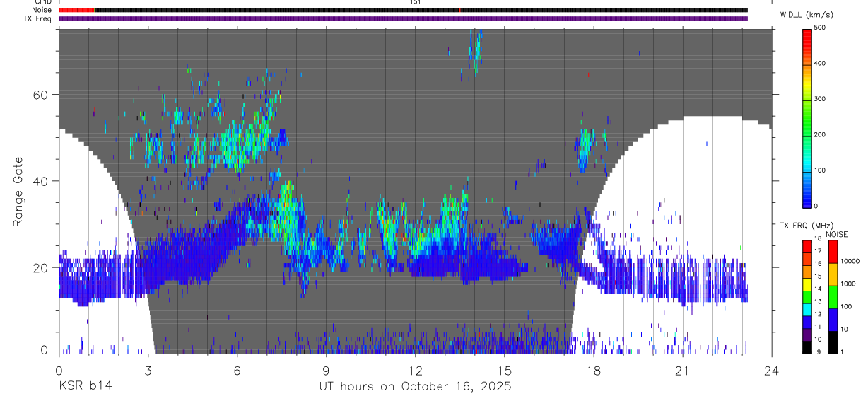The image size is (868, 401).
Task: Click the x-axis tick label 21
Action: [682, 370]
